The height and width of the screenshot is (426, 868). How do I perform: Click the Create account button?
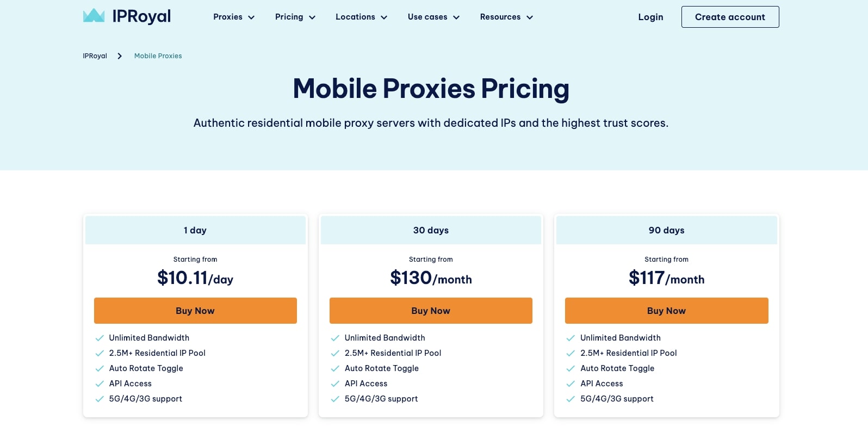[x=730, y=17]
